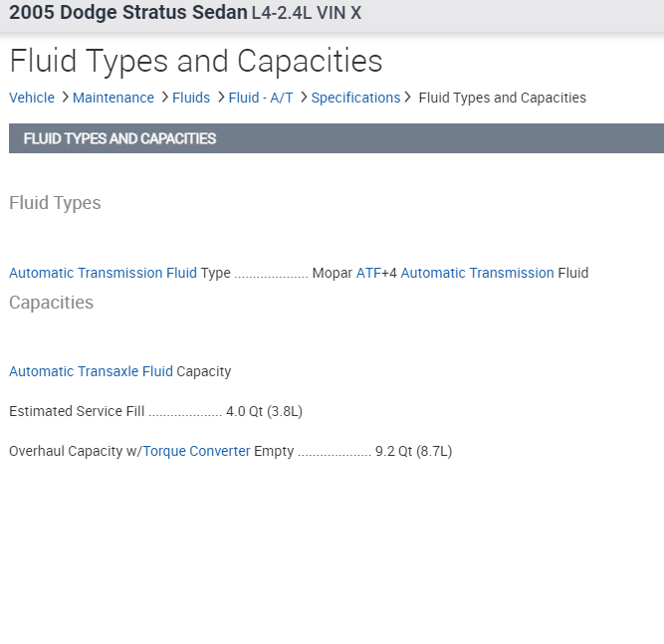Click the Fluid Types subheading

click(x=55, y=203)
